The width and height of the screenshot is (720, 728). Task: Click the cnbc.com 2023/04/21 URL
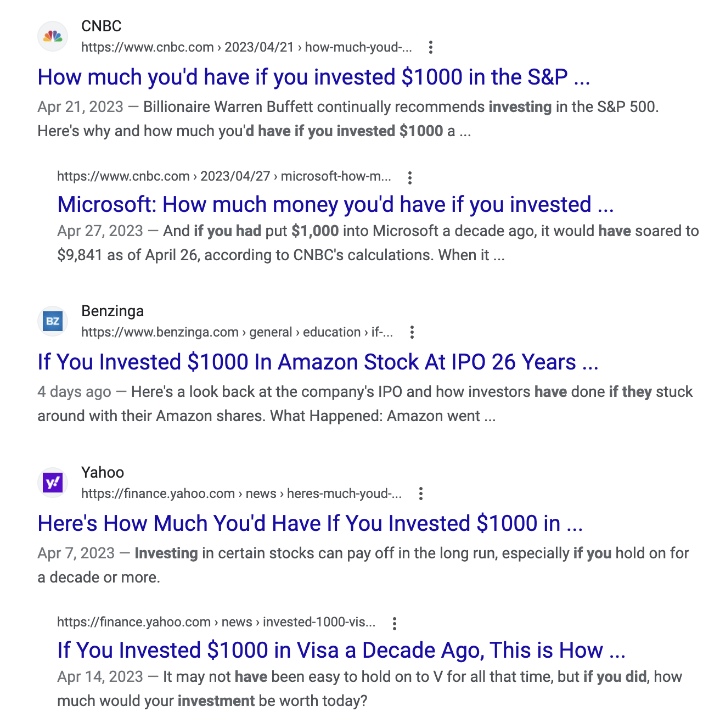pos(246,47)
